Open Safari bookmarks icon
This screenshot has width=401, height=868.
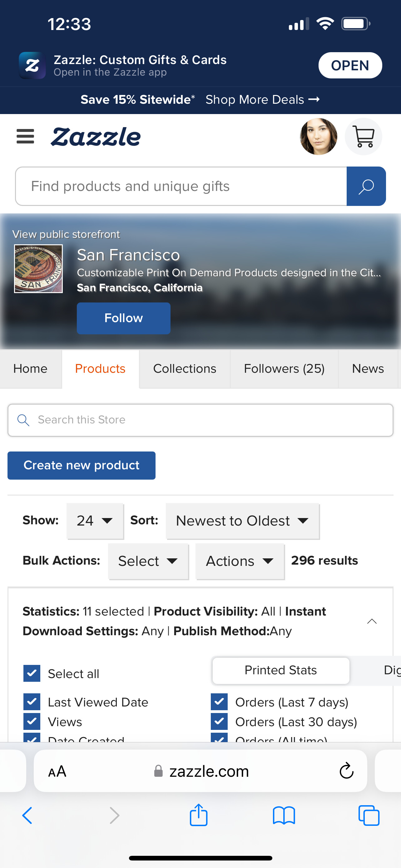(284, 816)
